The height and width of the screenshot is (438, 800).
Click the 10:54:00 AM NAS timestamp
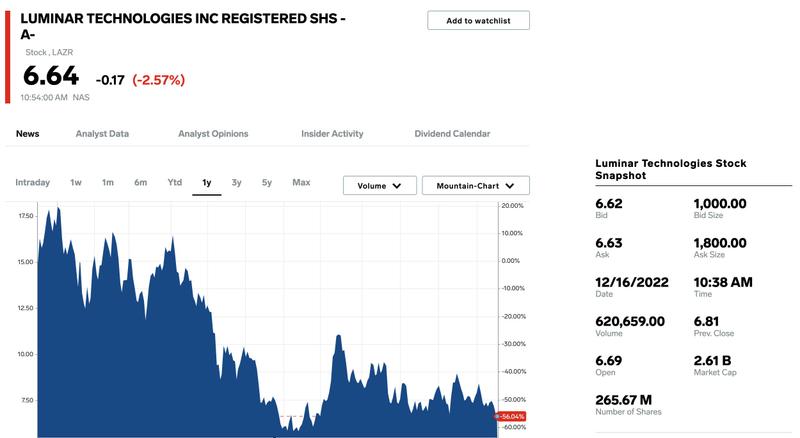coord(55,98)
